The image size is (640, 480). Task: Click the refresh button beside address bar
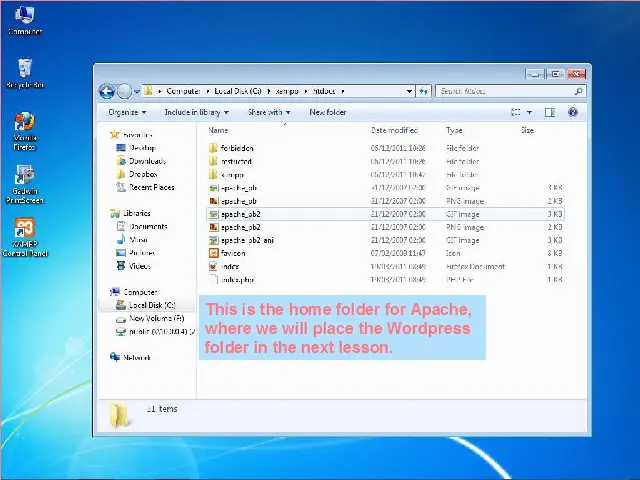click(x=423, y=91)
